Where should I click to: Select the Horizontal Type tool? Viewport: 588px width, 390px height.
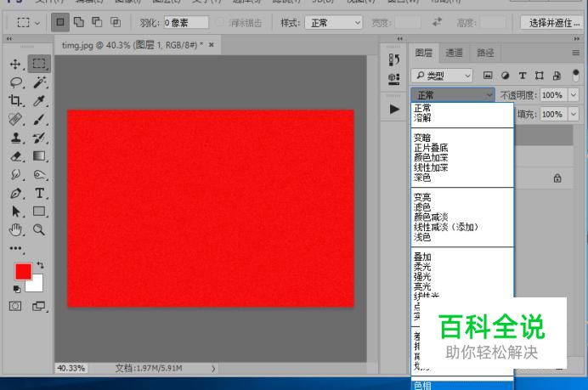pyautogui.click(x=39, y=193)
